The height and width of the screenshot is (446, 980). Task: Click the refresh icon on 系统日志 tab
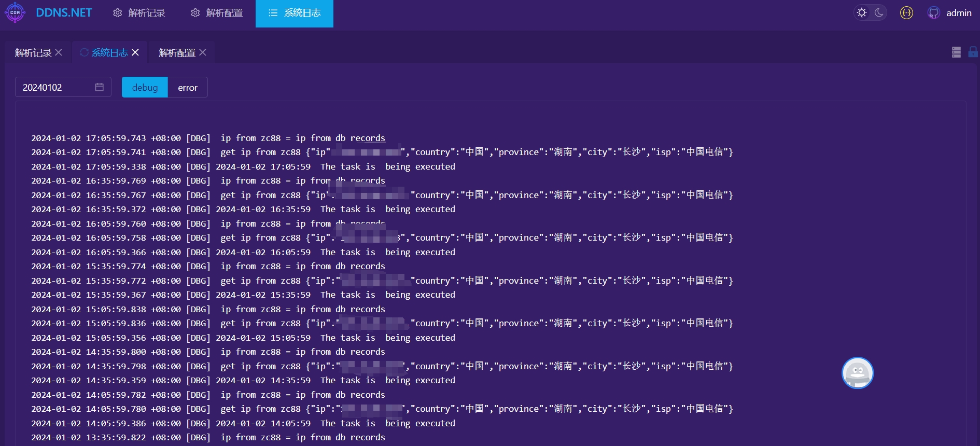pyautogui.click(x=84, y=52)
